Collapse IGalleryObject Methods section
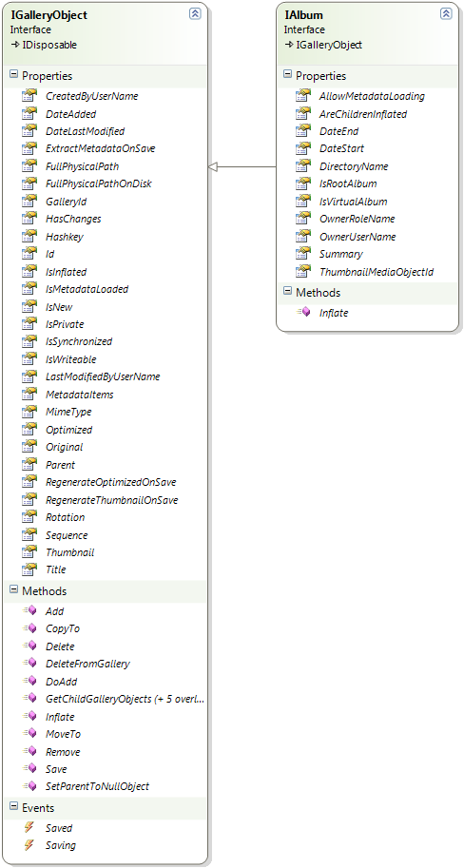This screenshot has height=868, width=464. pyautogui.click(x=14, y=590)
